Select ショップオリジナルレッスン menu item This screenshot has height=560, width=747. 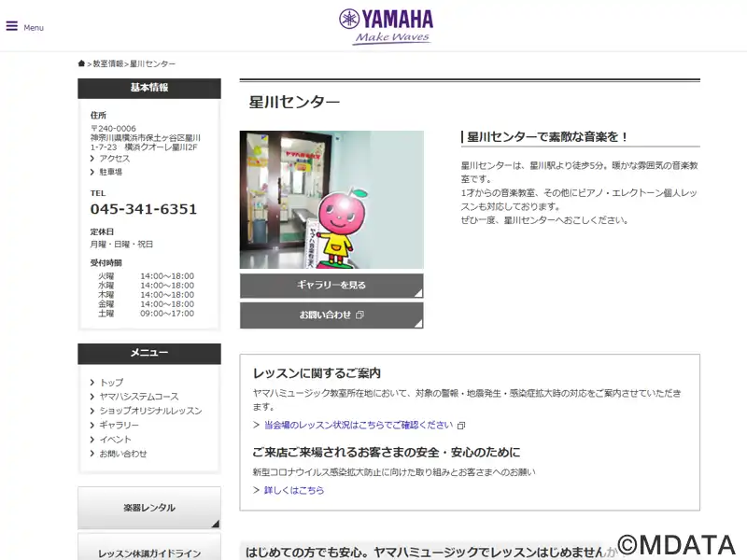click(x=150, y=411)
